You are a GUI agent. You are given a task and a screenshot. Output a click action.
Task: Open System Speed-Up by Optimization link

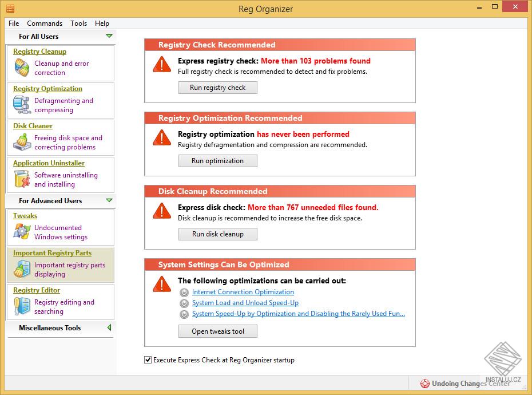click(299, 314)
